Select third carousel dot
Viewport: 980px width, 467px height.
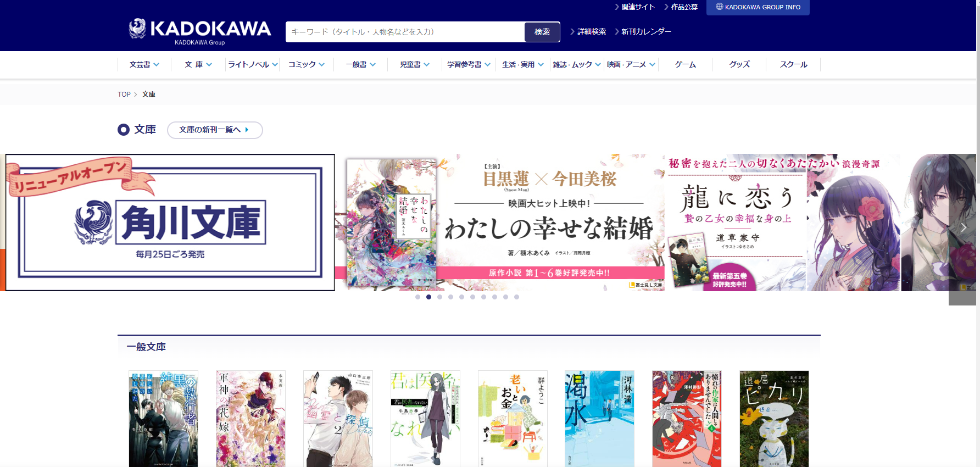440,297
